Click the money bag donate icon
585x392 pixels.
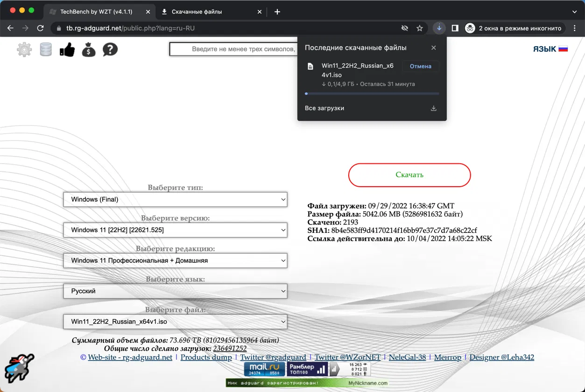point(89,49)
